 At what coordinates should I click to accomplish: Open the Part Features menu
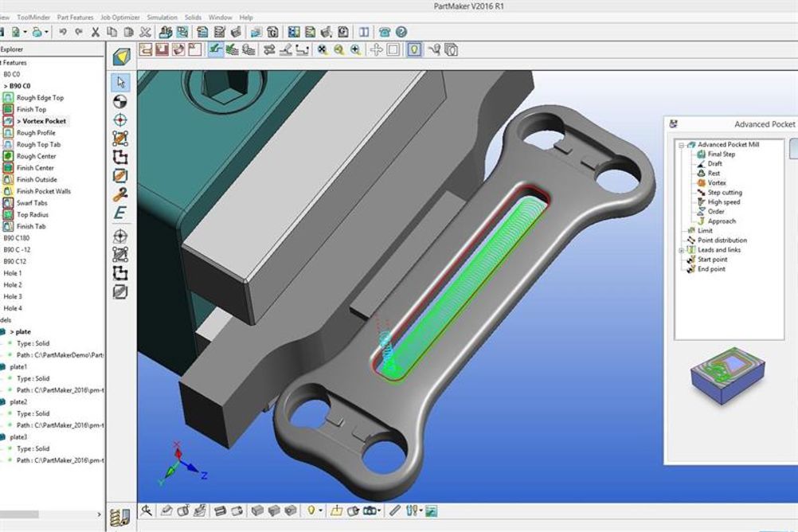click(x=76, y=18)
